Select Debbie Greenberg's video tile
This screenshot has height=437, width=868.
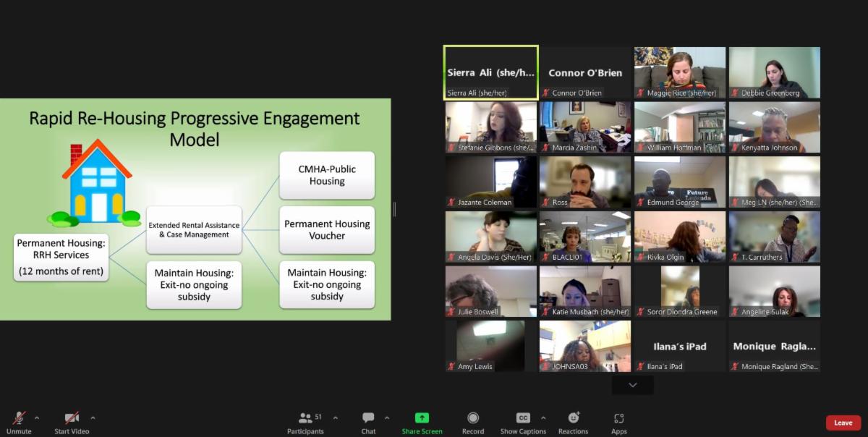pyautogui.click(x=775, y=72)
